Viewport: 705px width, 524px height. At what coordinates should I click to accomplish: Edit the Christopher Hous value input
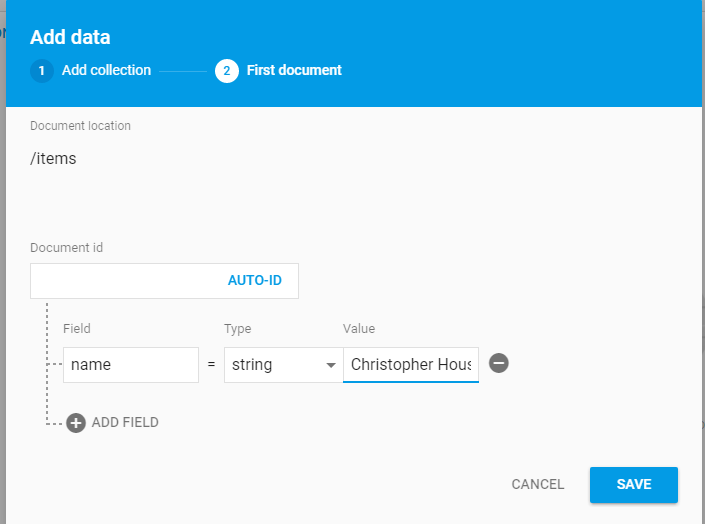411,365
